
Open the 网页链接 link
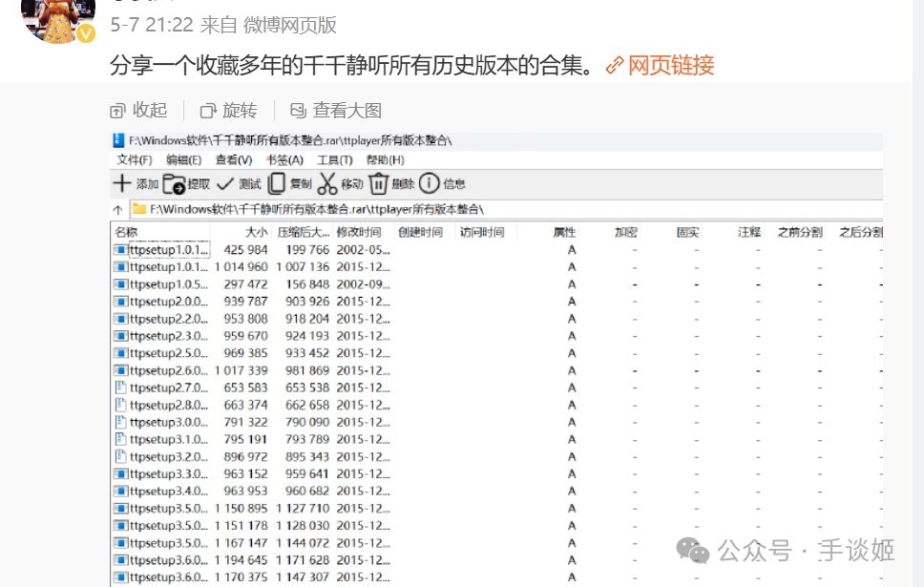671,65
